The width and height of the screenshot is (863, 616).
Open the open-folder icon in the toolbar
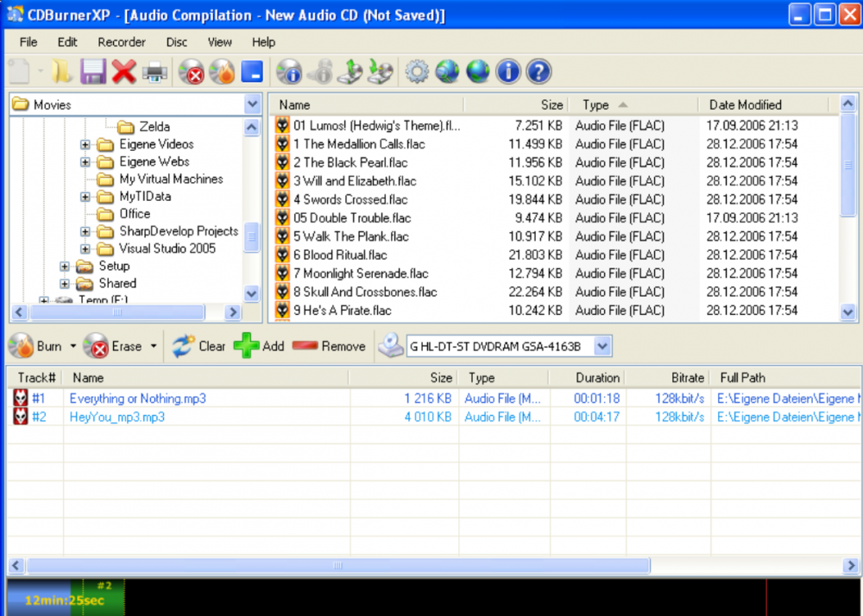pyautogui.click(x=61, y=72)
